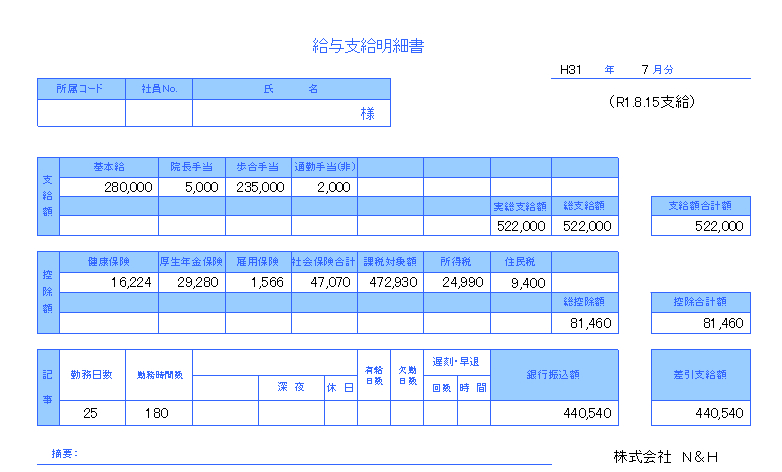Select the 有給日数 header cell
Screen dimensions: 782x472
(374, 375)
